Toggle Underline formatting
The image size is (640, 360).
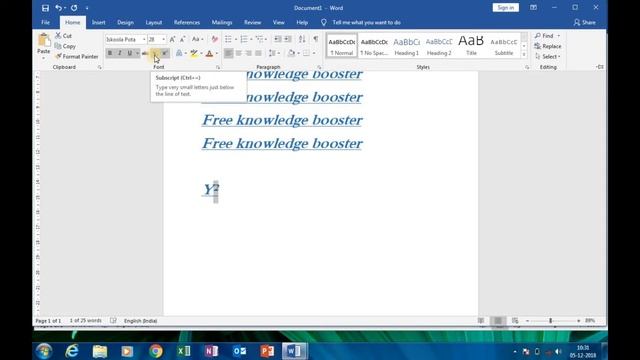(x=129, y=53)
